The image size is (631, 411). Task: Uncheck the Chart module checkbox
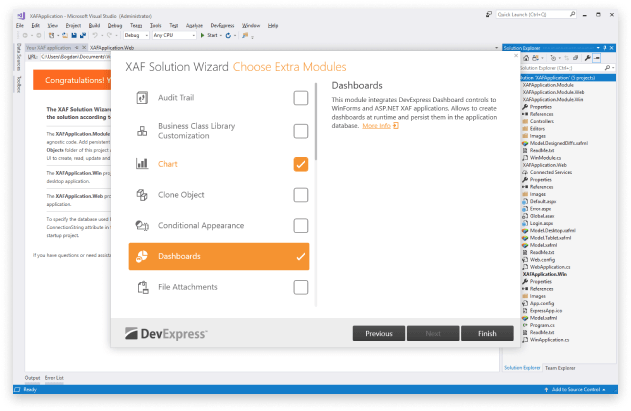point(301,164)
